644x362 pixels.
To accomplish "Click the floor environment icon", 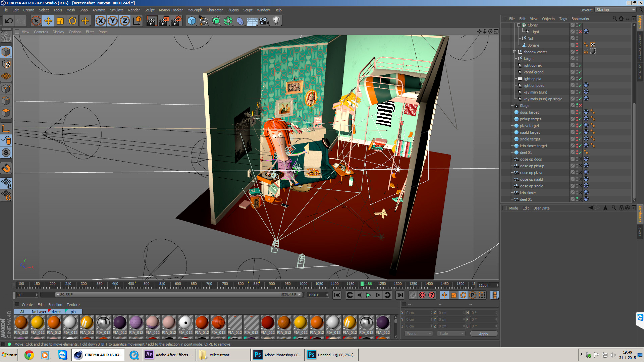I will click(252, 21).
